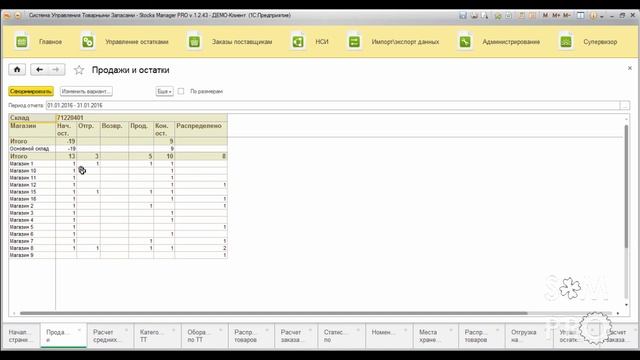Open the 1C main menu icon at top-left
Screen dimensions: 640x360
(x=7, y=16)
